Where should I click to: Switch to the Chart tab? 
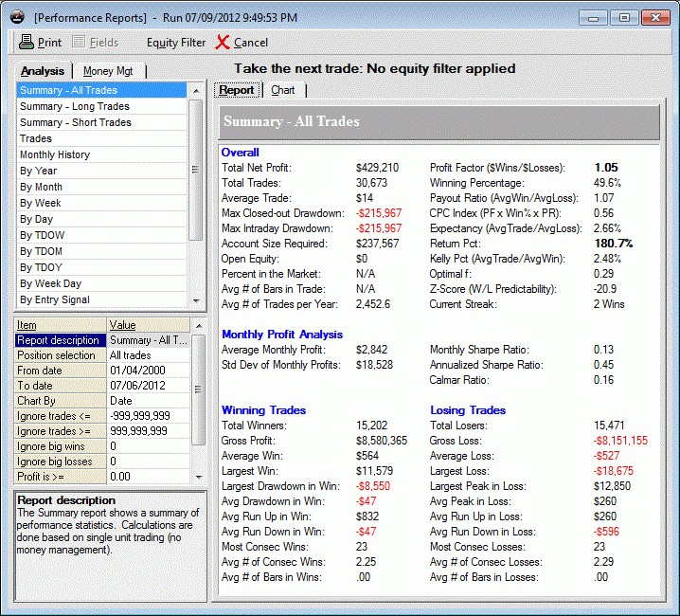(x=282, y=90)
